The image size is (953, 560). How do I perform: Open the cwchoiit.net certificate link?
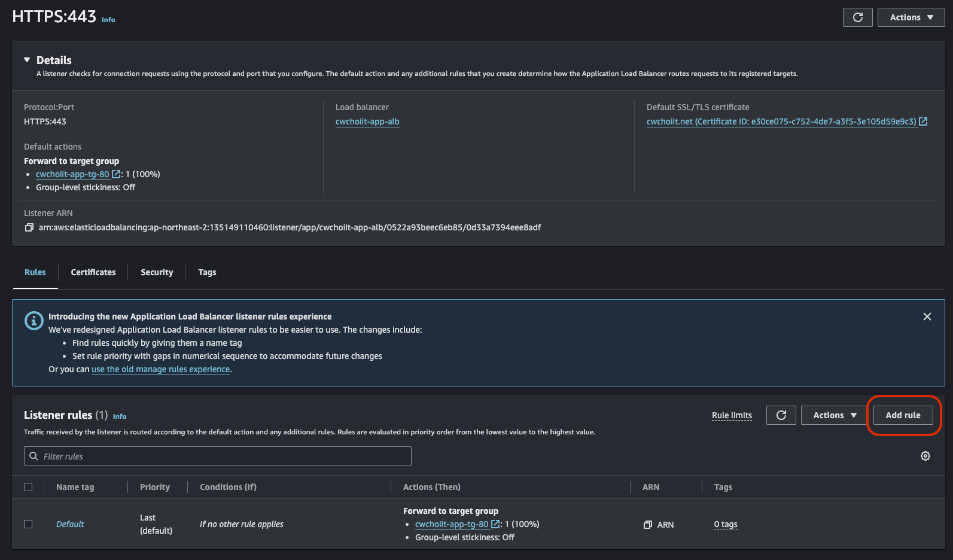point(781,121)
